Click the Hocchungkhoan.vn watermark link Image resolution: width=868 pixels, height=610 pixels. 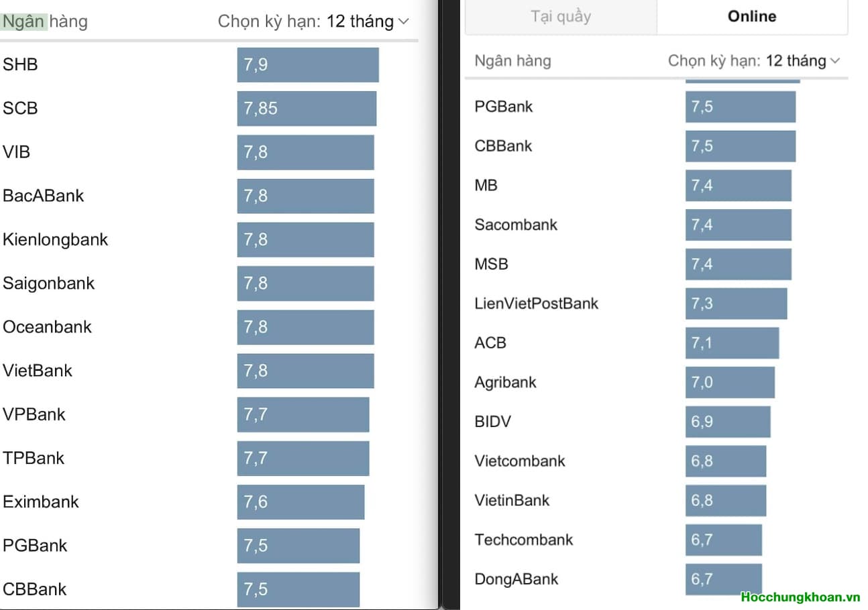800,597
